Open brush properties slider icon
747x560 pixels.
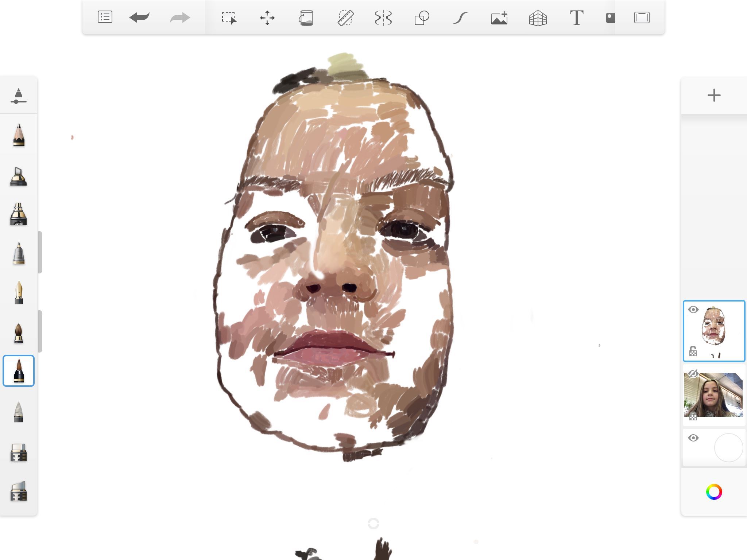point(18,96)
